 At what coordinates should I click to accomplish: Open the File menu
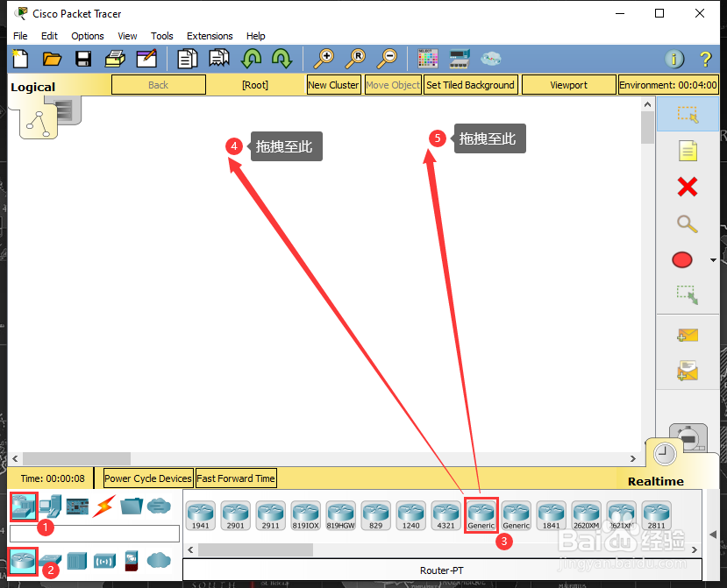tap(20, 36)
